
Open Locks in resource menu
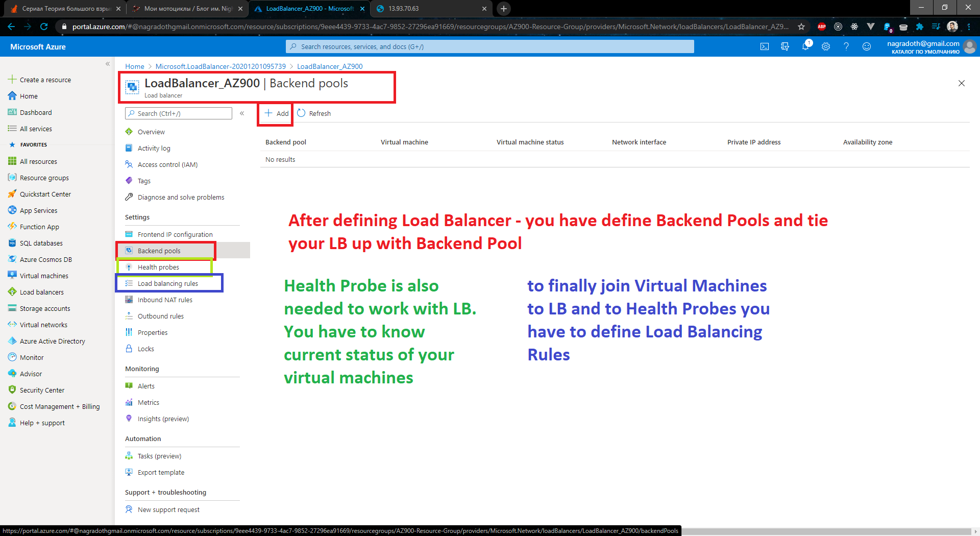[140, 349]
